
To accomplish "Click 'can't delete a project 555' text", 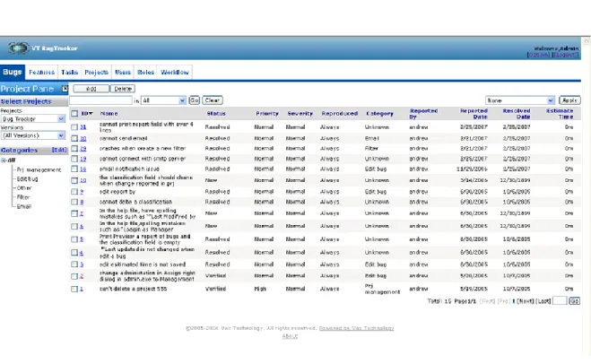I will [x=133, y=289].
